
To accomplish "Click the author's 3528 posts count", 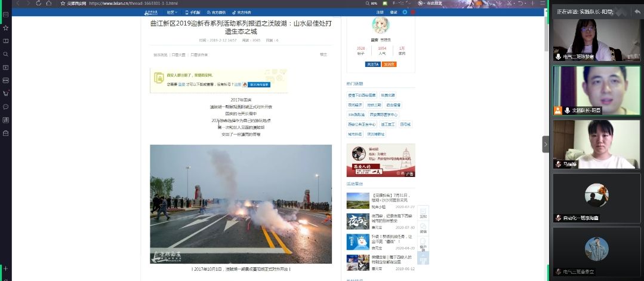I will tap(360, 48).
